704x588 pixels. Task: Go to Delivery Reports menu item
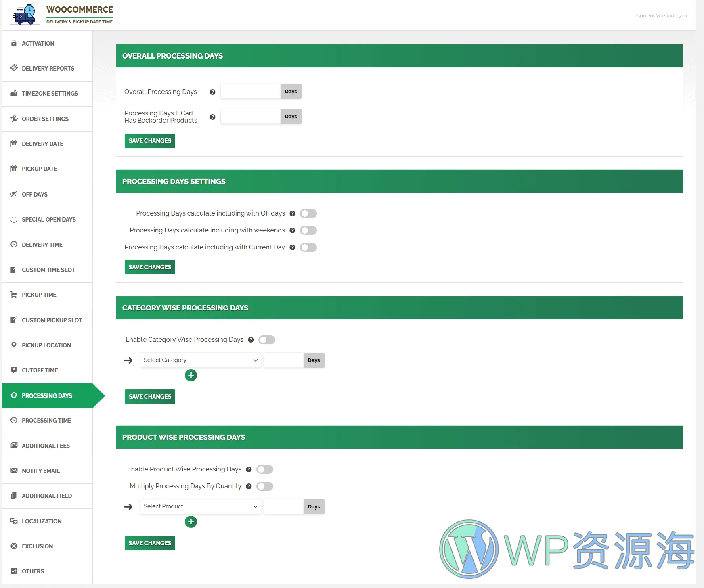(x=48, y=69)
